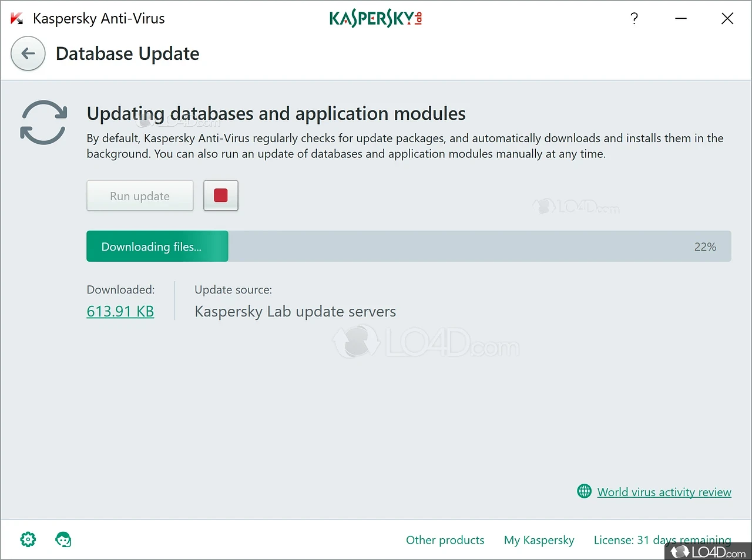Screen dimensions: 752x560
Task: Minimize the Kaspersky Anti-Virus window
Action: 681,19
